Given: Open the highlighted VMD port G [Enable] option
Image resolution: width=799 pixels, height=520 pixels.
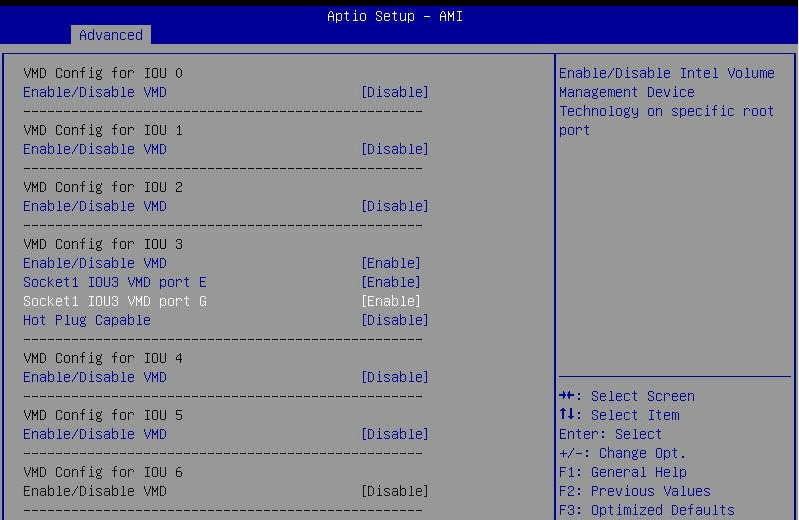Looking at the screenshot, I should (390, 301).
